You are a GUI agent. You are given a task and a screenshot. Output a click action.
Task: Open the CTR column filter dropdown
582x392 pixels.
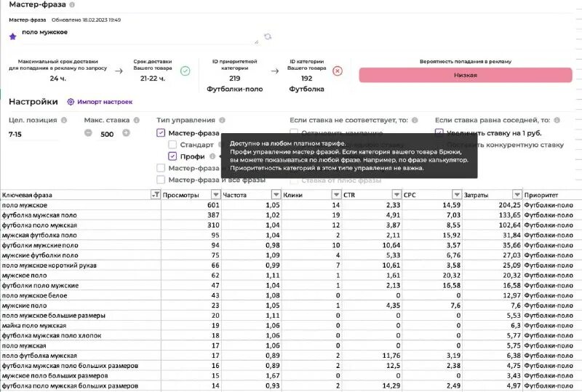click(x=396, y=194)
